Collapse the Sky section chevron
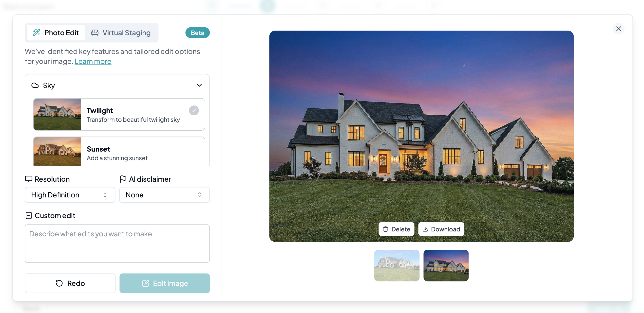 [199, 86]
